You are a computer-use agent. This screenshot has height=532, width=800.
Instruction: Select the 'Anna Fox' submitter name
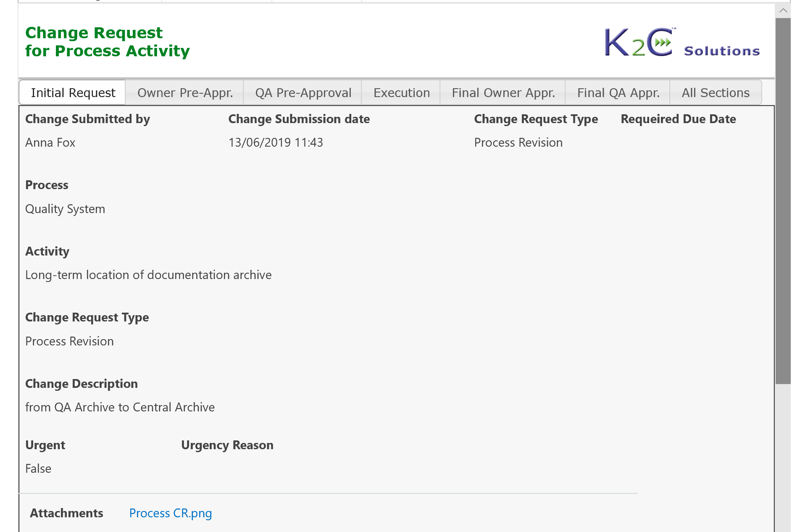click(x=50, y=142)
